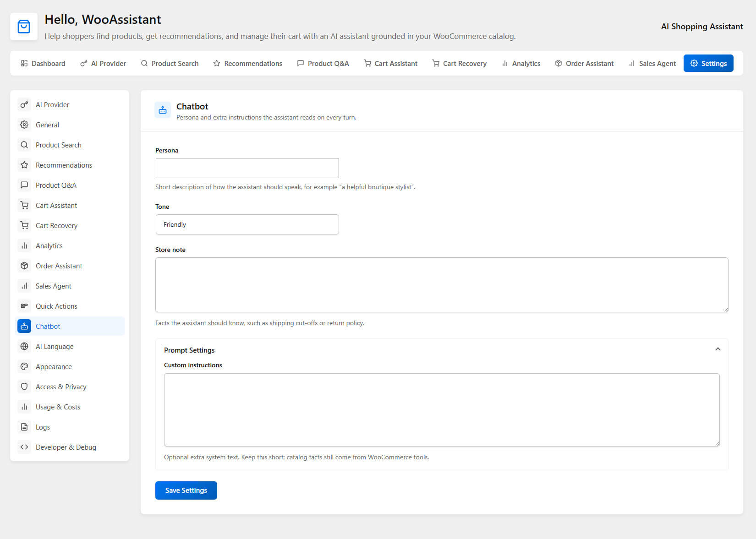Collapse the Prompt Settings section chevron

click(718, 349)
